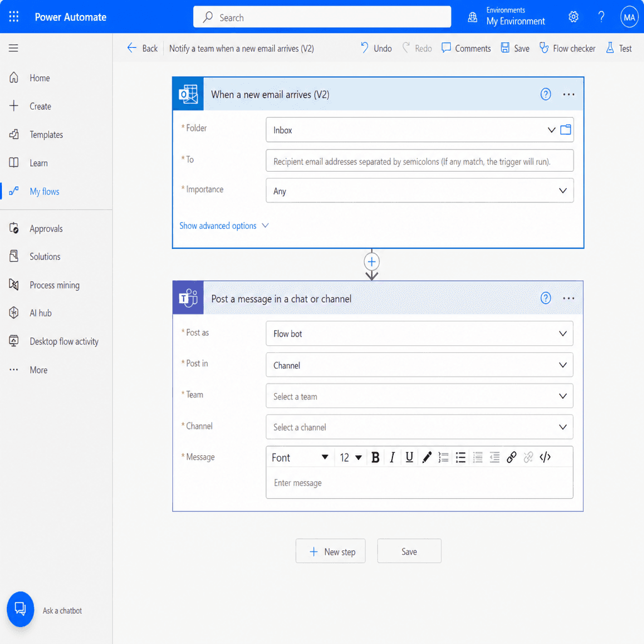Toggle Italic formatting
This screenshot has height=644, width=644.
[392, 458]
